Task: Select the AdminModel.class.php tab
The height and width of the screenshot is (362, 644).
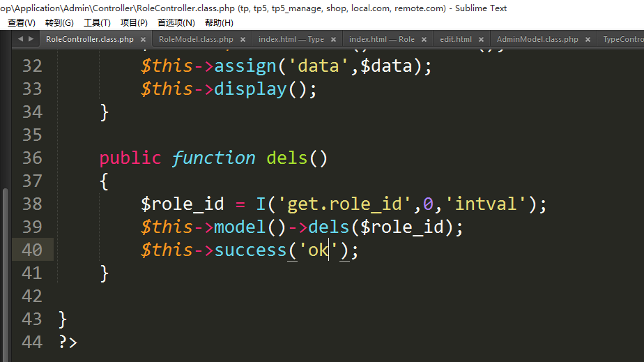Action: 537,40
